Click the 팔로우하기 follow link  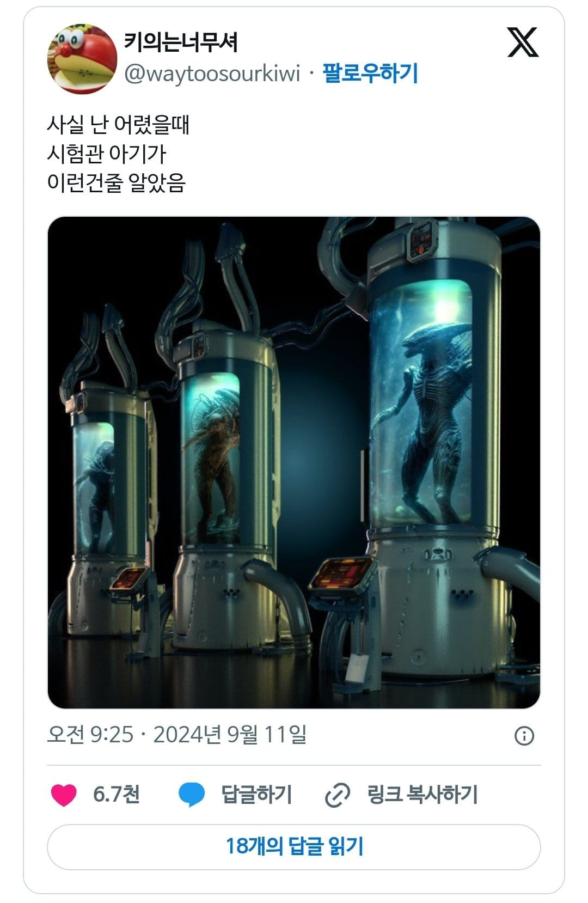click(x=370, y=73)
